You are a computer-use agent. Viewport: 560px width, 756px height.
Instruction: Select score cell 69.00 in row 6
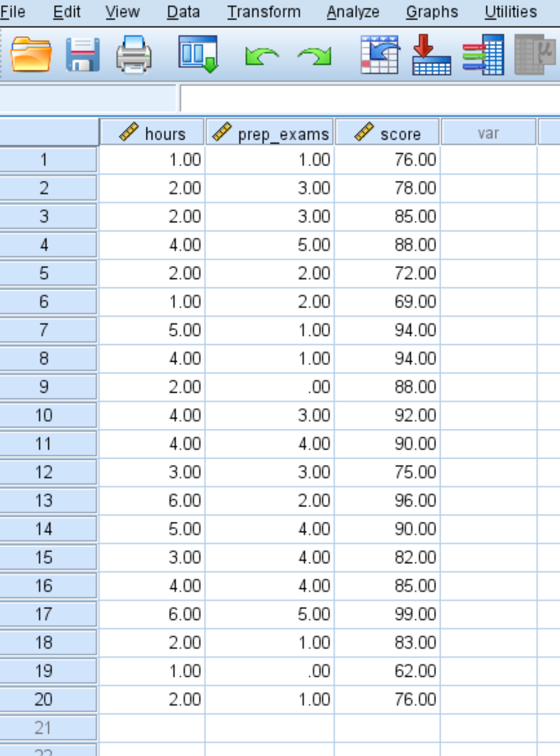click(387, 301)
